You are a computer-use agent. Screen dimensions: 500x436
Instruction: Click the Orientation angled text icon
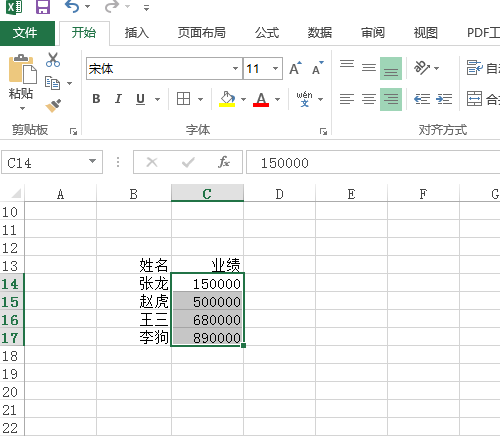[x=422, y=68]
